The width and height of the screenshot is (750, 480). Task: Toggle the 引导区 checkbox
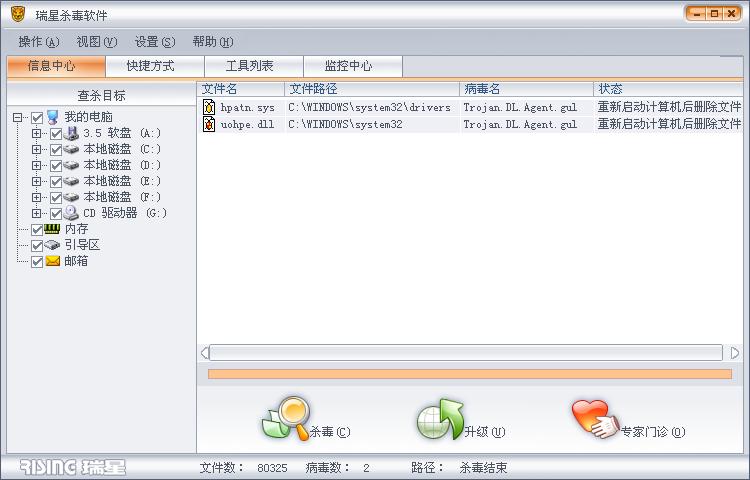(x=37, y=246)
